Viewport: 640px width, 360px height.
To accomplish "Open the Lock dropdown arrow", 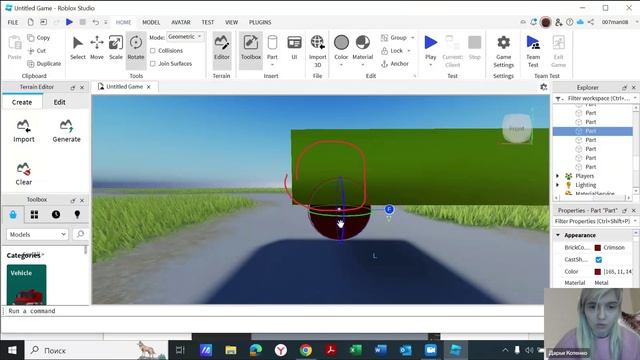I will [x=409, y=51].
